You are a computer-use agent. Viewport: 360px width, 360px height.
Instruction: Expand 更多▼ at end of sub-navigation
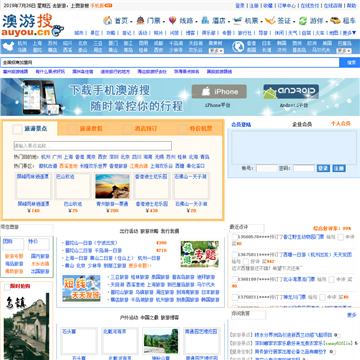click(349, 33)
